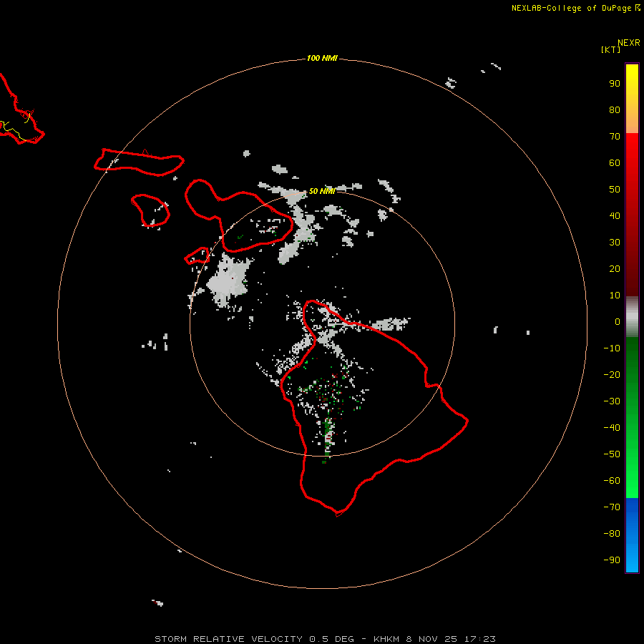Click the -70 value on color scale
Viewport: 644px width, 644px height.
point(612,507)
